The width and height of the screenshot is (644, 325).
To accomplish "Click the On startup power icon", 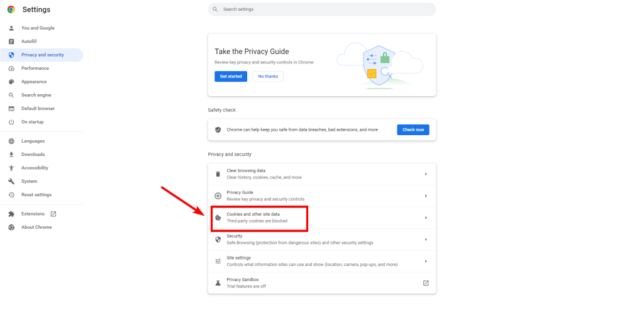I will [11, 122].
